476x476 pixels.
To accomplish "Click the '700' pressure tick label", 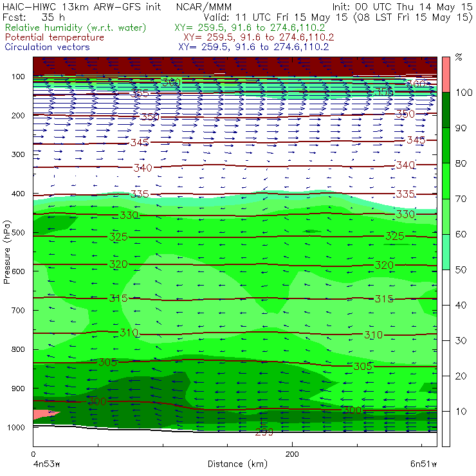I will click(18, 310).
